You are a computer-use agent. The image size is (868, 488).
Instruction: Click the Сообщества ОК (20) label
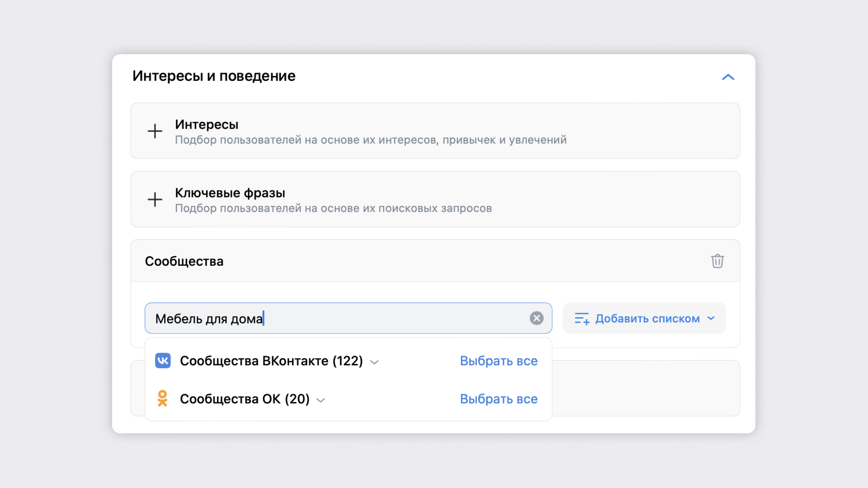point(245,399)
